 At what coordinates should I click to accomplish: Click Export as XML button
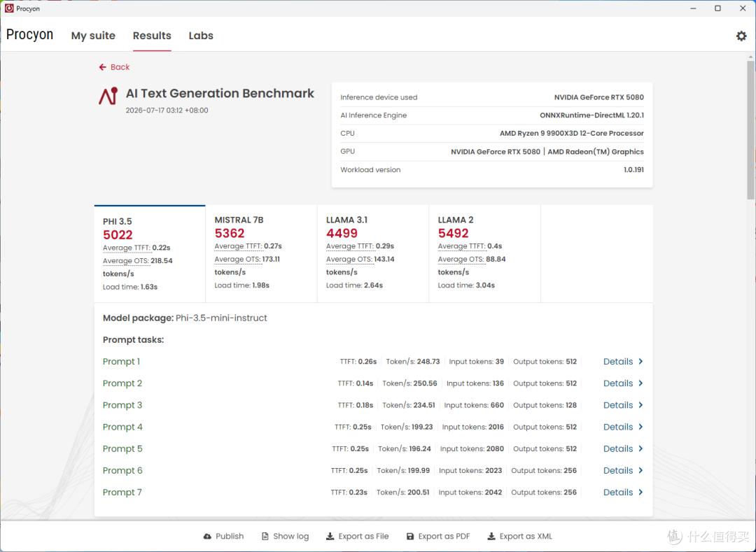click(x=519, y=536)
